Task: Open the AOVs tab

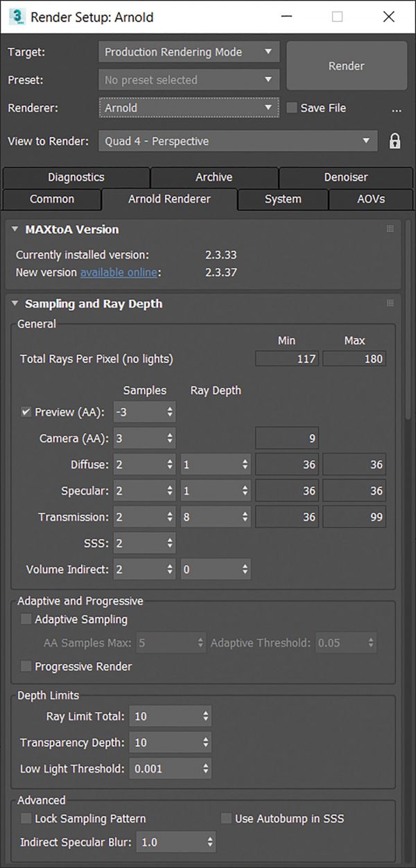Action: 370,199
